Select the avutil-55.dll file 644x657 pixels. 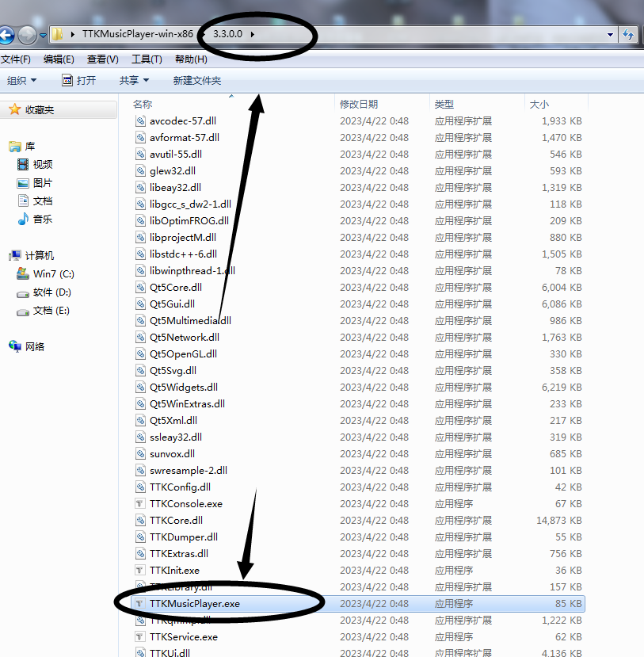(175, 155)
